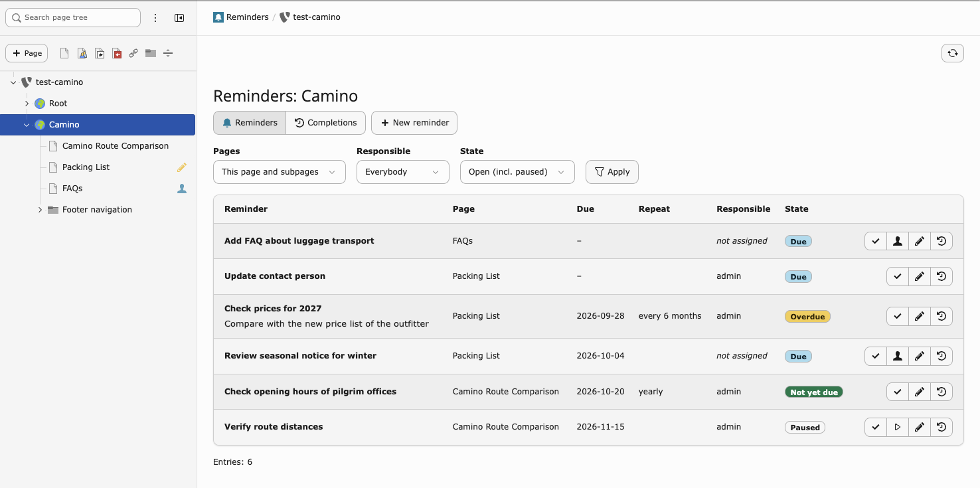980x488 pixels.
Task: Expand the Footer navigation folder
Action: pyautogui.click(x=40, y=210)
